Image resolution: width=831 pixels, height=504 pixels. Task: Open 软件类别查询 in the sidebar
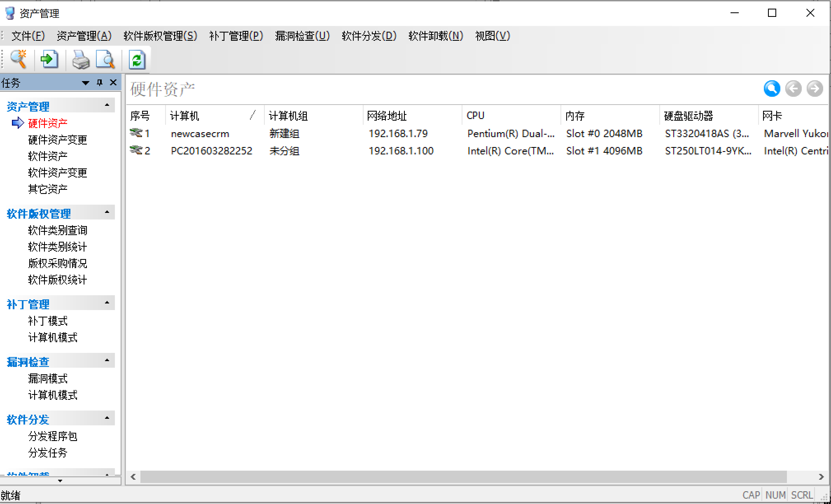[x=58, y=230]
